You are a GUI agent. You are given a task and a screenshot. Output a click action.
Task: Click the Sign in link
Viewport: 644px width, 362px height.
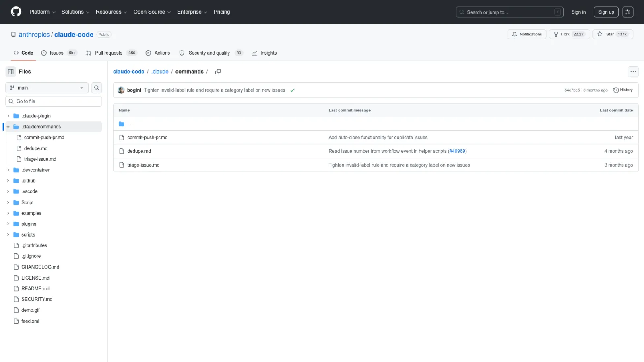pos(578,12)
